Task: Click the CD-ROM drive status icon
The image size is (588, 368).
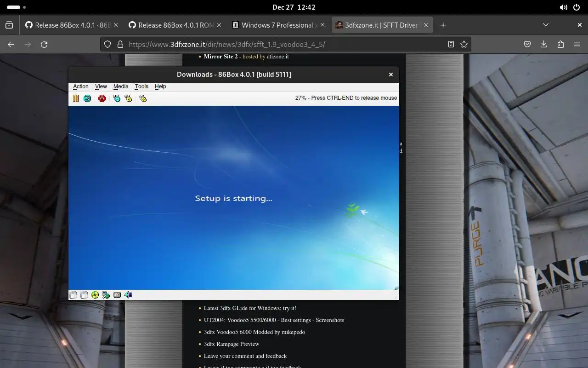Action: click(95, 295)
